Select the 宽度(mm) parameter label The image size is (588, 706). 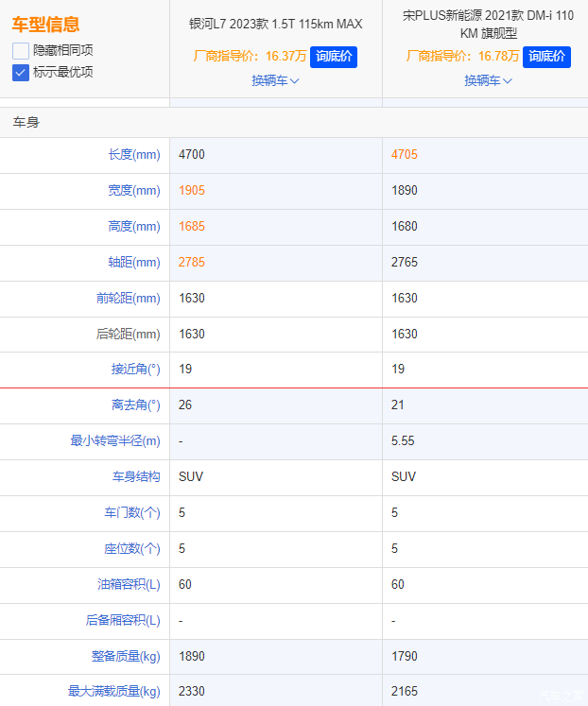coord(134,191)
